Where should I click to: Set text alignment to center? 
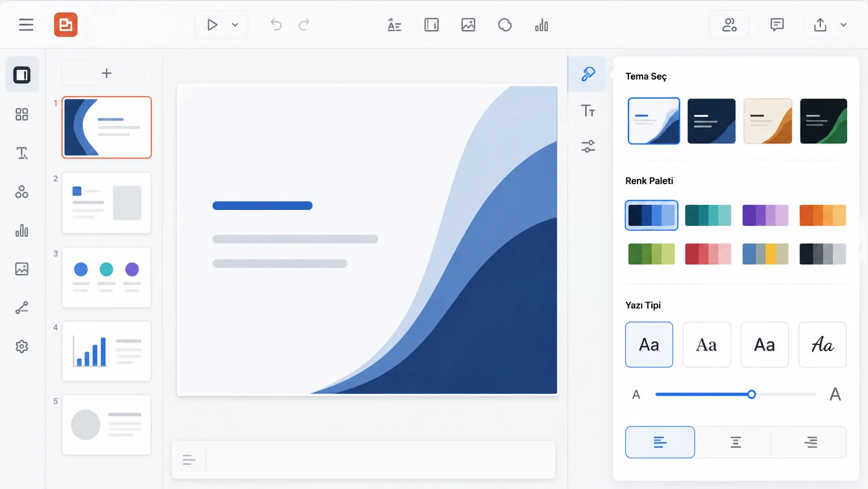[x=736, y=442]
